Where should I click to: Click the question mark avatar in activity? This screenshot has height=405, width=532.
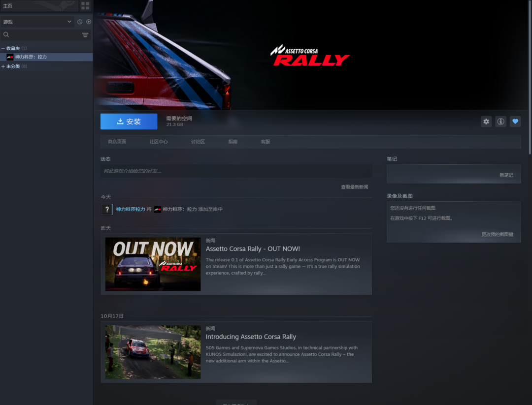click(x=107, y=210)
